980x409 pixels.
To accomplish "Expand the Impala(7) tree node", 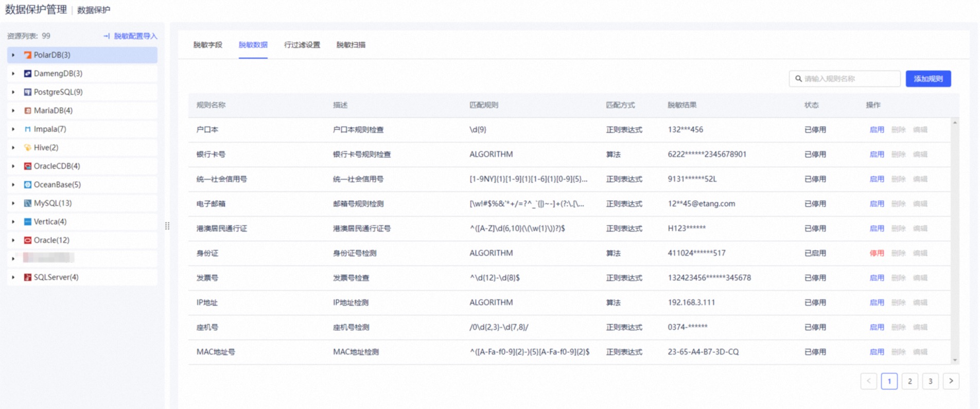I will (13, 129).
